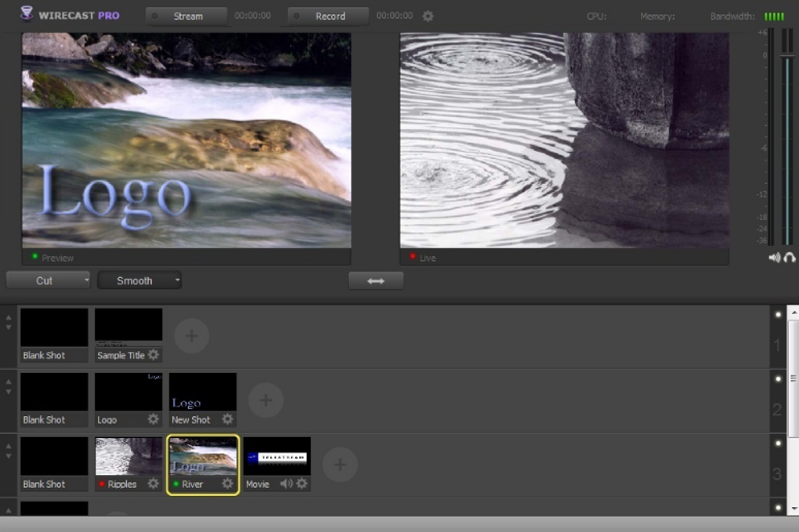Click the Live red status indicator
The height and width of the screenshot is (532, 799).
coord(412,256)
